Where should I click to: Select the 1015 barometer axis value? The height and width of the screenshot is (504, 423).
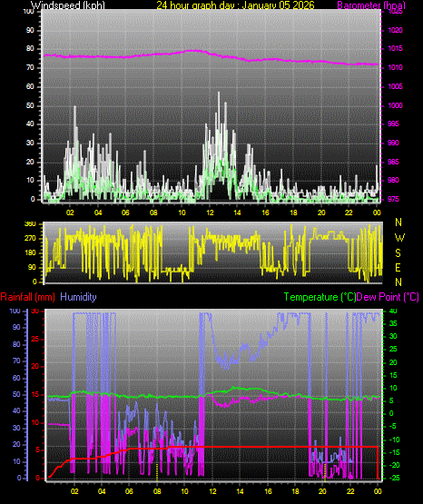coord(395,48)
